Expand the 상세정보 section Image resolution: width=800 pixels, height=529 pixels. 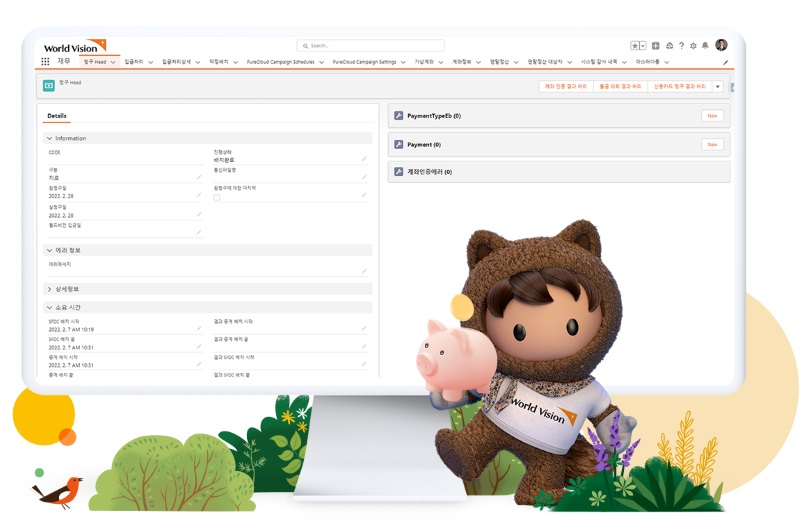pos(50,289)
